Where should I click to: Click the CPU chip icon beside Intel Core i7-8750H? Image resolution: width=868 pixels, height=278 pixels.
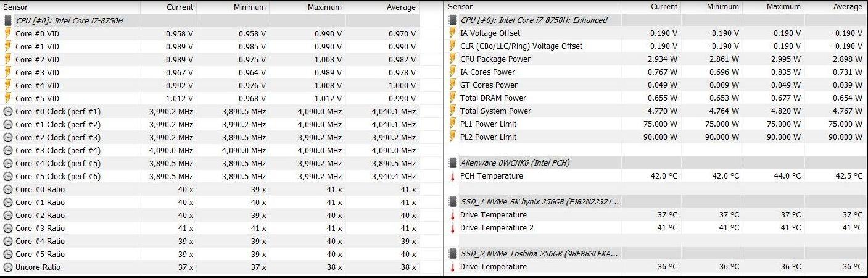[8, 20]
